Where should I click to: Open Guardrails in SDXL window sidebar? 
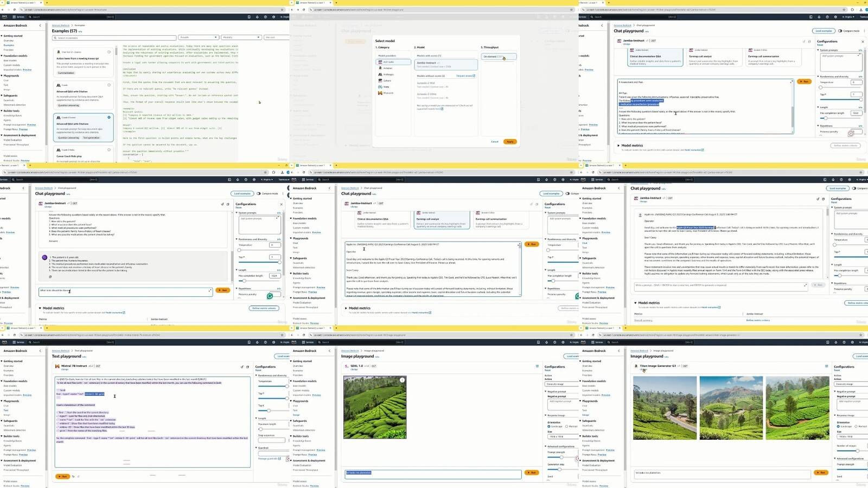click(x=299, y=426)
